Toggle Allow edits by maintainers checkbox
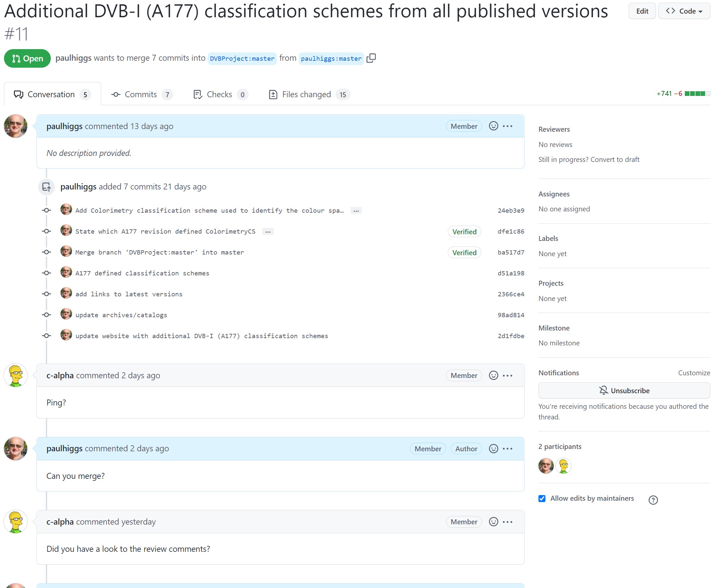Viewport: 726px width, 588px height. coord(542,498)
